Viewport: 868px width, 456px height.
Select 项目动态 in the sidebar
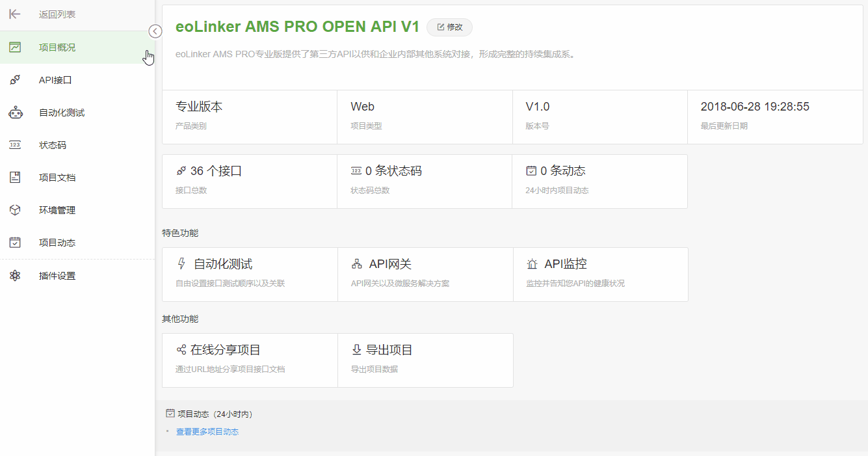pos(77,243)
